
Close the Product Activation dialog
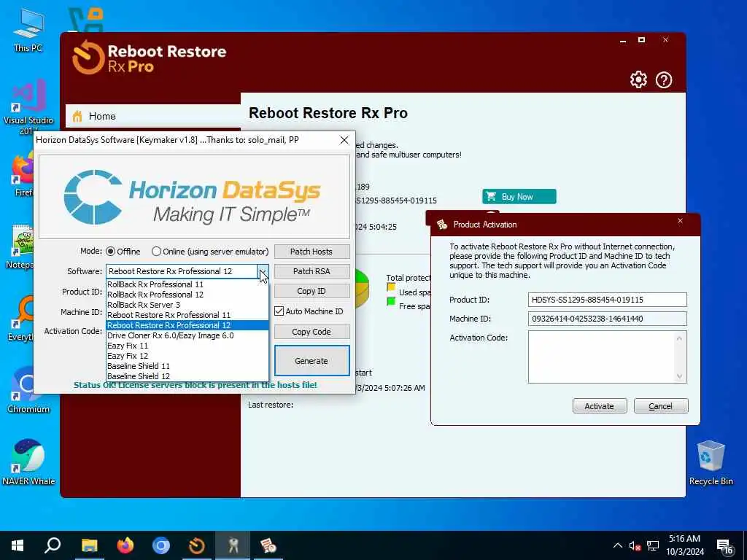[x=681, y=221]
